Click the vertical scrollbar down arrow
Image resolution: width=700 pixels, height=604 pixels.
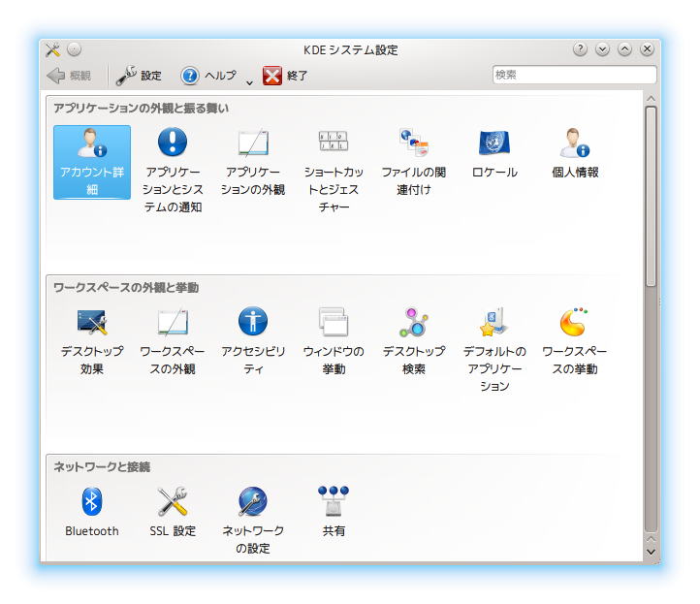click(x=651, y=552)
